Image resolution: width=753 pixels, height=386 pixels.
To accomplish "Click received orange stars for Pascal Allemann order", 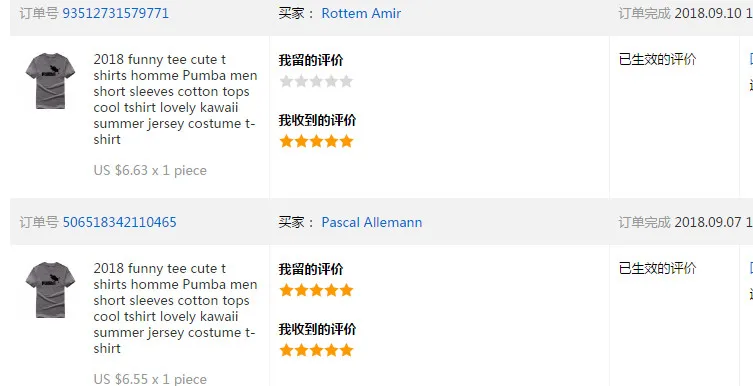I will [x=316, y=350].
